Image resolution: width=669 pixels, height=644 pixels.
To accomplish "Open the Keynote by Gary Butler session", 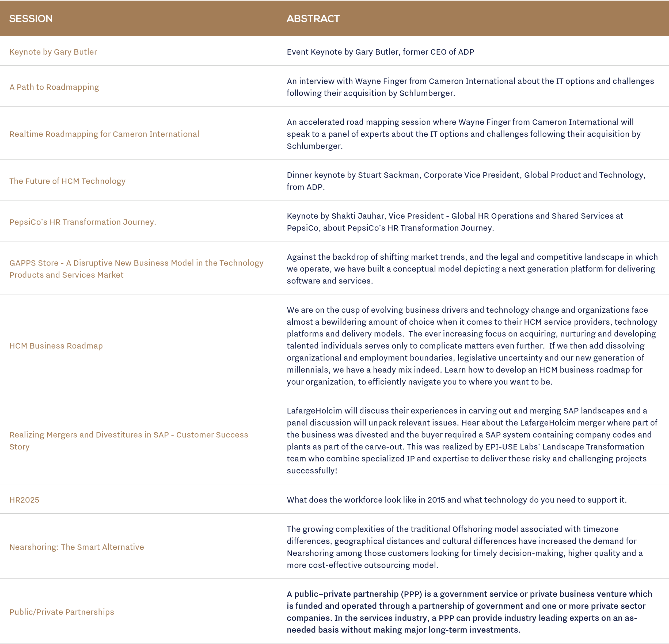I will [x=53, y=52].
